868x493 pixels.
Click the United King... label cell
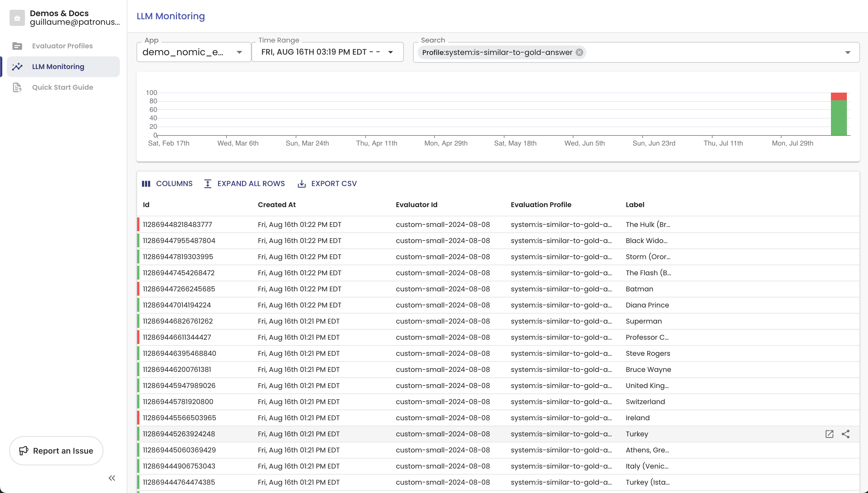tap(647, 385)
